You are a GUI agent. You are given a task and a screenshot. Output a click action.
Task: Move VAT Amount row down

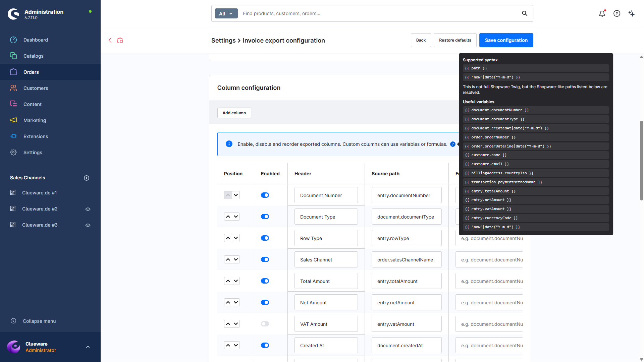(236, 324)
